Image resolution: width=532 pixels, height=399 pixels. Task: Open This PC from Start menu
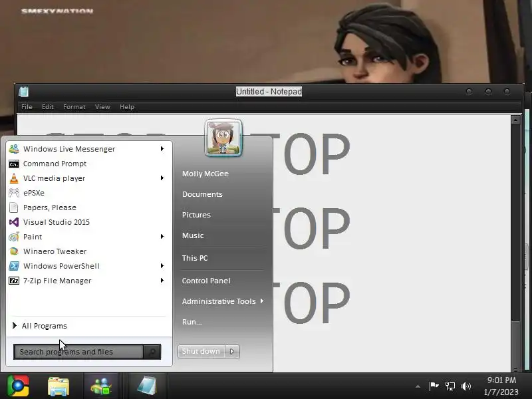[x=195, y=258]
